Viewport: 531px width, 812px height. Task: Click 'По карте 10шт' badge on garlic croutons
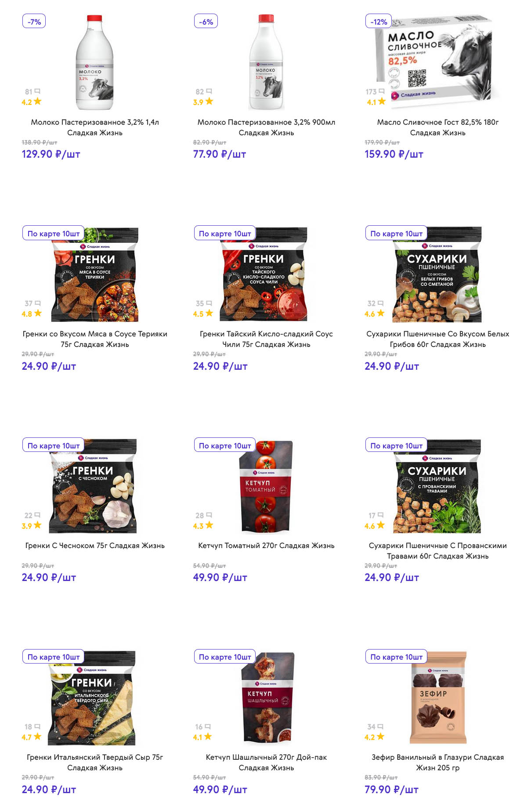[54, 445]
